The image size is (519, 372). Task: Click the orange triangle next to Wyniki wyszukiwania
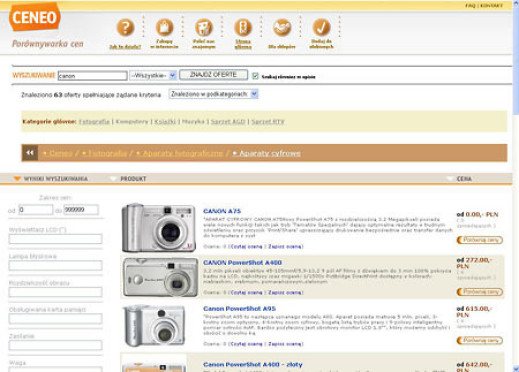coord(17,179)
